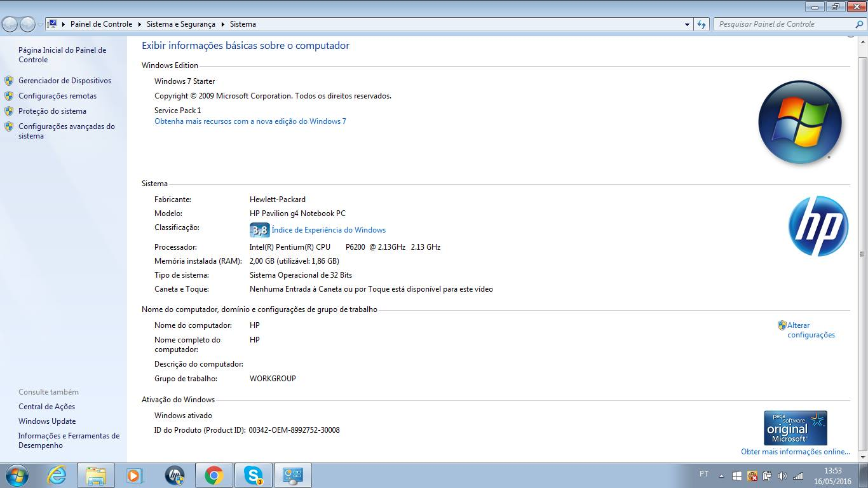Viewport: 868px width, 488px height.
Task: Click Painel de Controle breadcrumb
Action: tap(101, 24)
